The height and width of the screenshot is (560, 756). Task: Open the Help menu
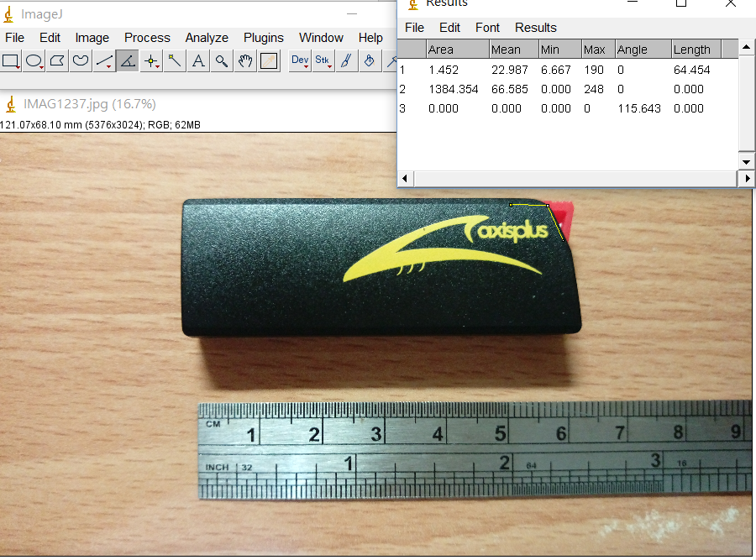point(370,38)
